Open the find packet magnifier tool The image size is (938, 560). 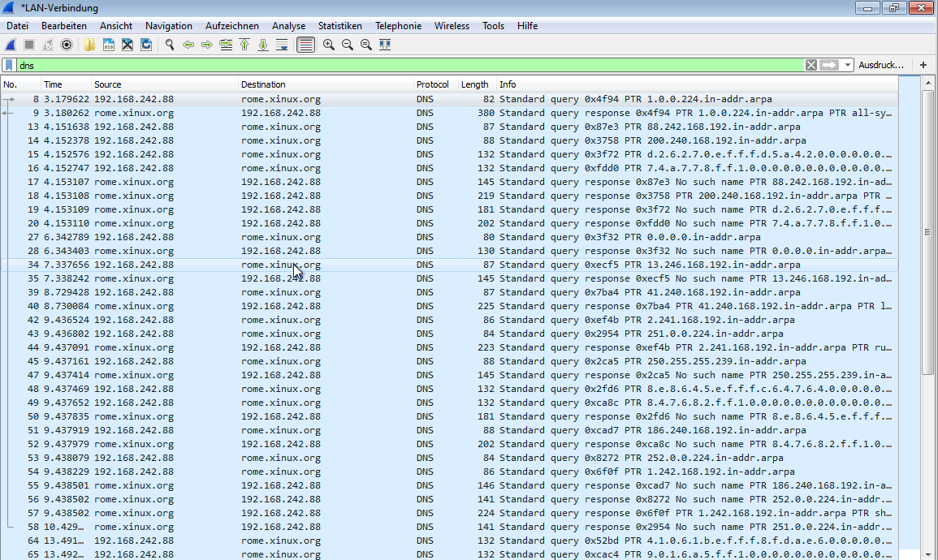(169, 45)
